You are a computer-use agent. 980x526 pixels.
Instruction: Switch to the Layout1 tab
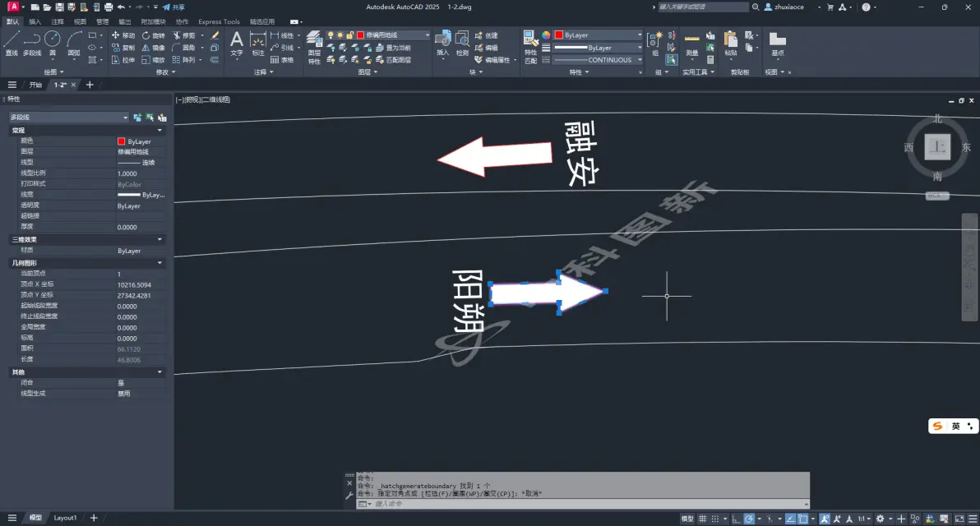pyautogui.click(x=65, y=518)
